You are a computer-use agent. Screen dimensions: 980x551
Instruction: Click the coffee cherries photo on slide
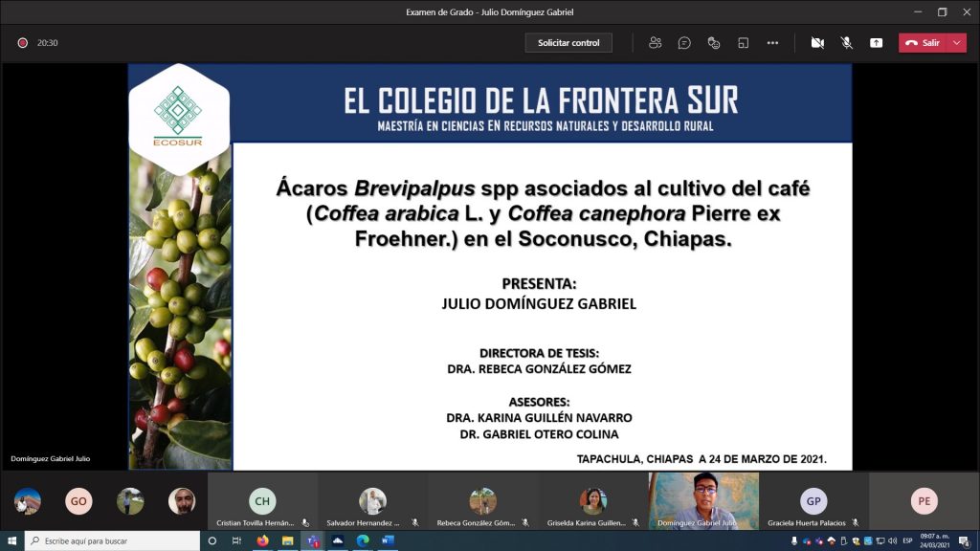tap(181, 313)
